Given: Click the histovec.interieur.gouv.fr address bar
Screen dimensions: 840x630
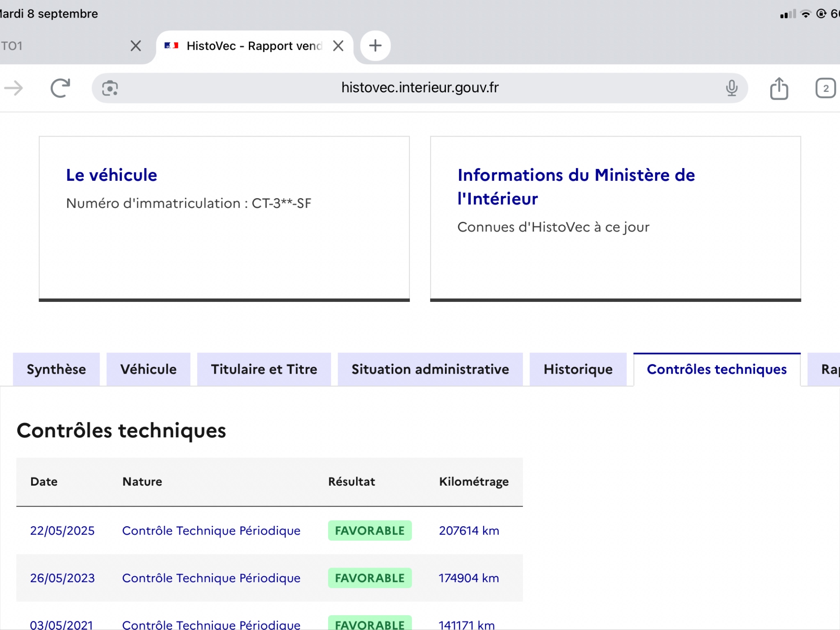Looking at the screenshot, I should pyautogui.click(x=420, y=88).
